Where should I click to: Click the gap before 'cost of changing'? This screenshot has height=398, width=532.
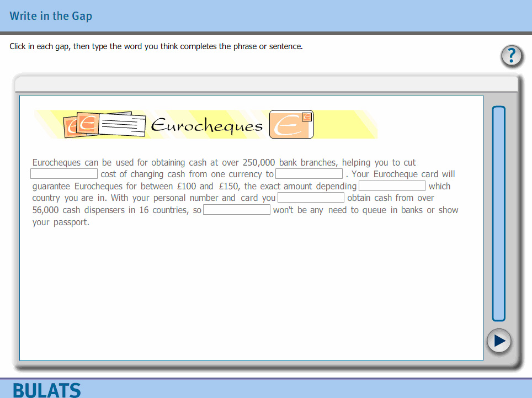click(64, 174)
